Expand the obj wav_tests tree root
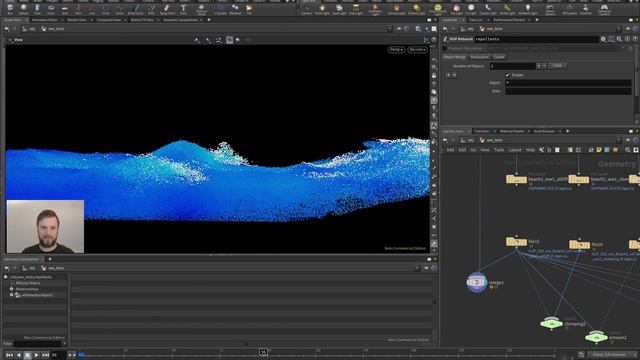The height and width of the screenshot is (360, 640). point(6,277)
